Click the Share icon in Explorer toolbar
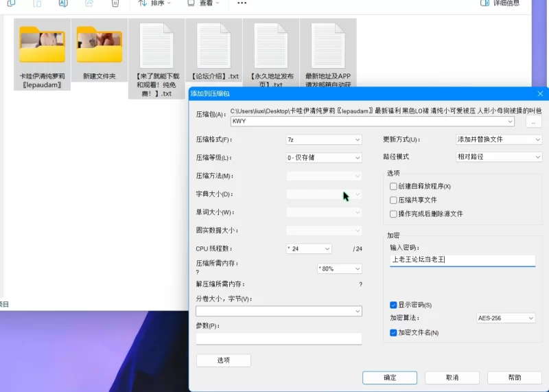Image resolution: width=549 pixels, height=392 pixels. pos(89,3)
